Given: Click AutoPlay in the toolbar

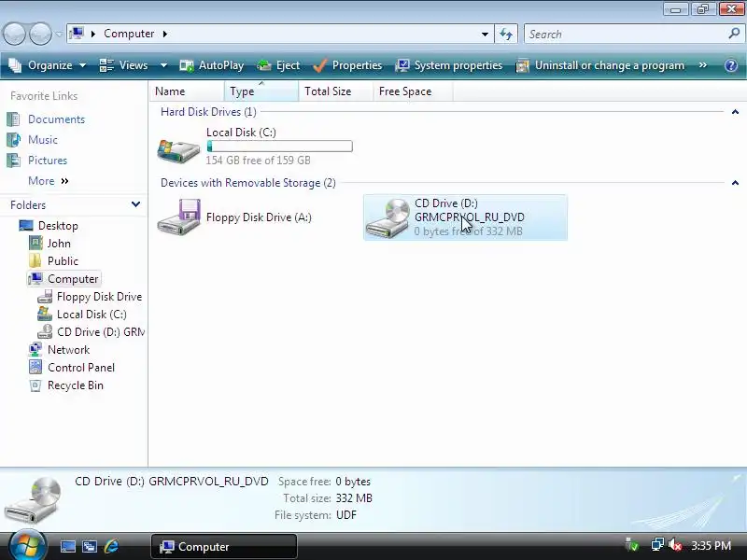Looking at the screenshot, I should (212, 65).
